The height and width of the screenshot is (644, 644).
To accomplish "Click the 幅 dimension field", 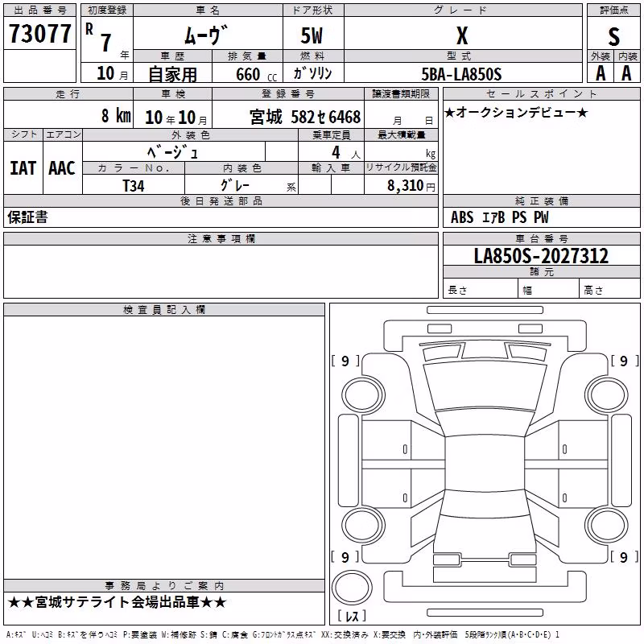I will (549, 288).
